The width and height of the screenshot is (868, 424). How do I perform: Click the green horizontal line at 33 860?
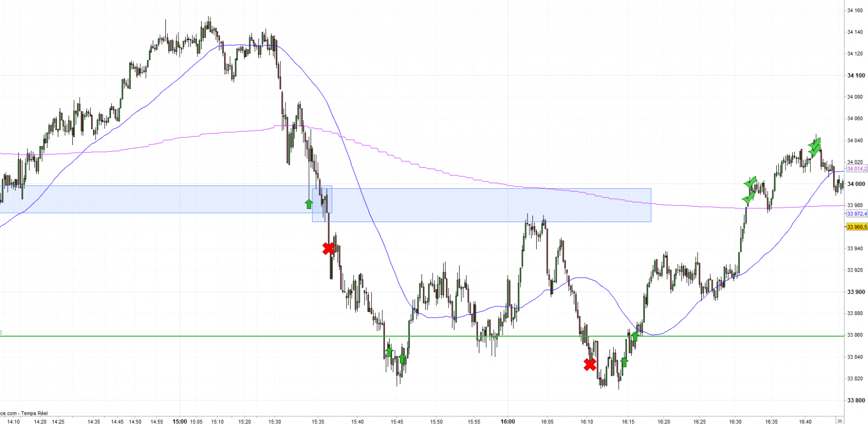[x=422, y=336]
